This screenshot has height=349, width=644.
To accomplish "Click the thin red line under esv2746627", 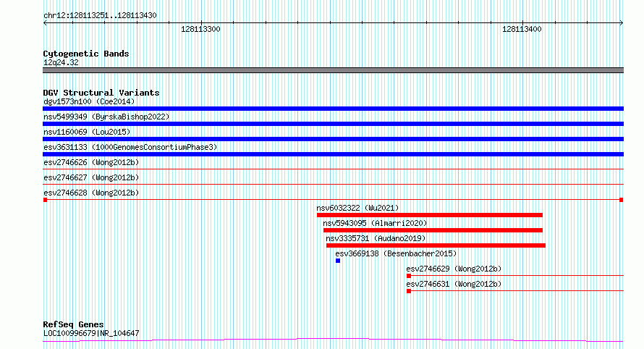I will coord(333,184).
